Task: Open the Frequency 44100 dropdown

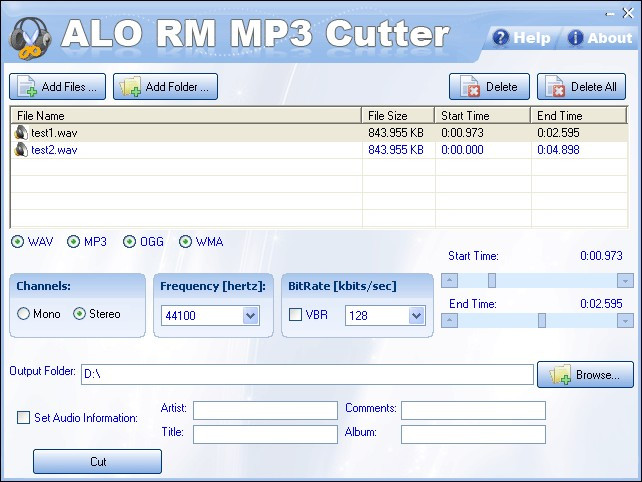Action: pyautogui.click(x=251, y=315)
